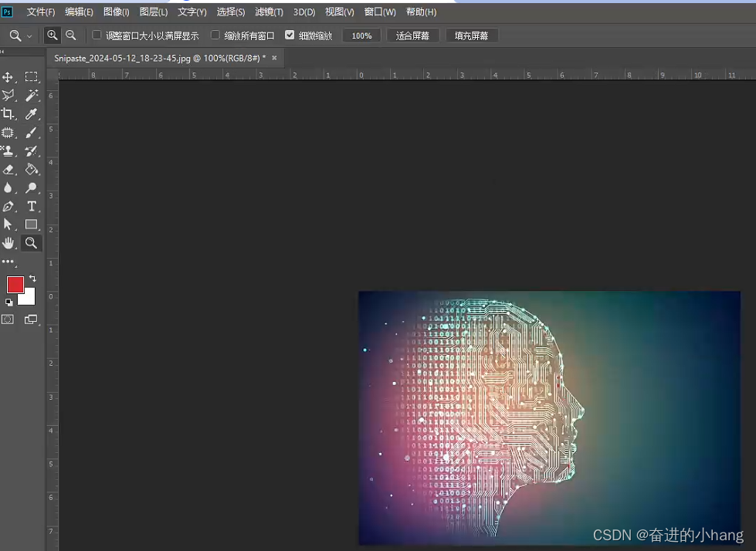The height and width of the screenshot is (551, 756).
Task: Select the Eyedropper tool
Action: [x=32, y=113]
